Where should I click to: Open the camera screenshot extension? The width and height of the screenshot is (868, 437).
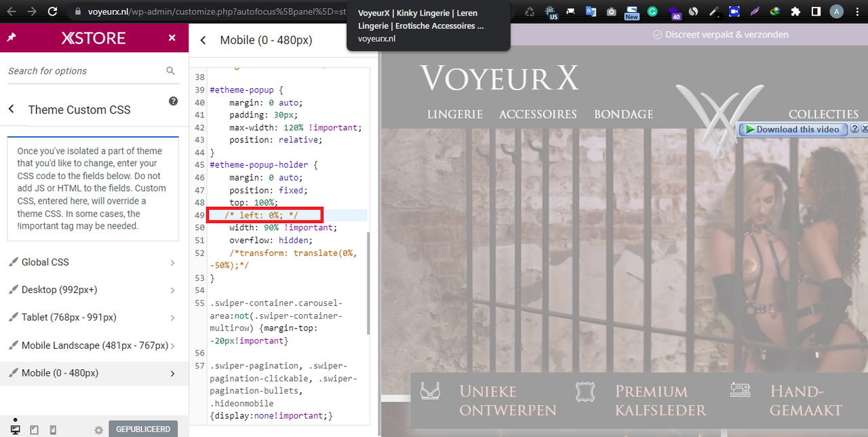point(611,12)
